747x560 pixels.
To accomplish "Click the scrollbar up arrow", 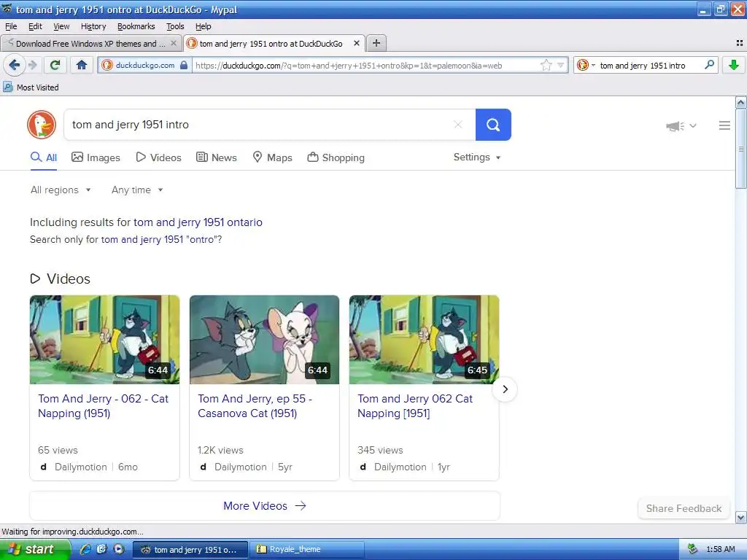I will pyautogui.click(x=741, y=102).
